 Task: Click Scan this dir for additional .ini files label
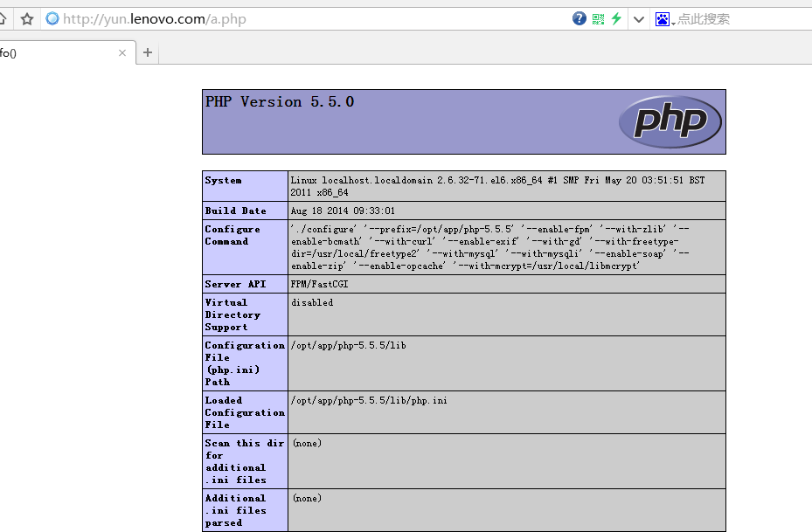tap(245, 461)
